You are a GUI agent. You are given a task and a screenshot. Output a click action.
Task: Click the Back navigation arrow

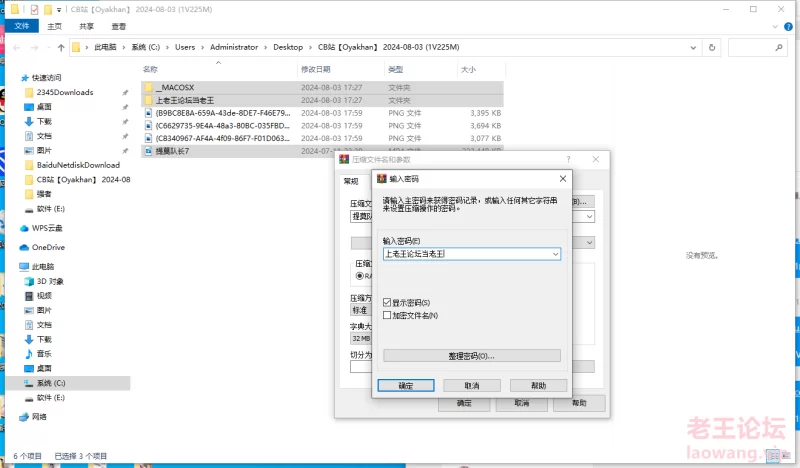(x=17, y=47)
